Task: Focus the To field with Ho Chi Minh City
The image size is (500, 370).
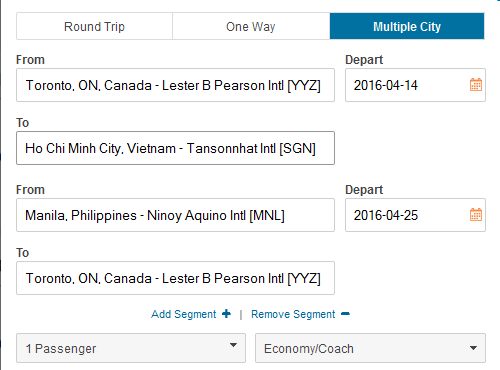Action: 175,148
